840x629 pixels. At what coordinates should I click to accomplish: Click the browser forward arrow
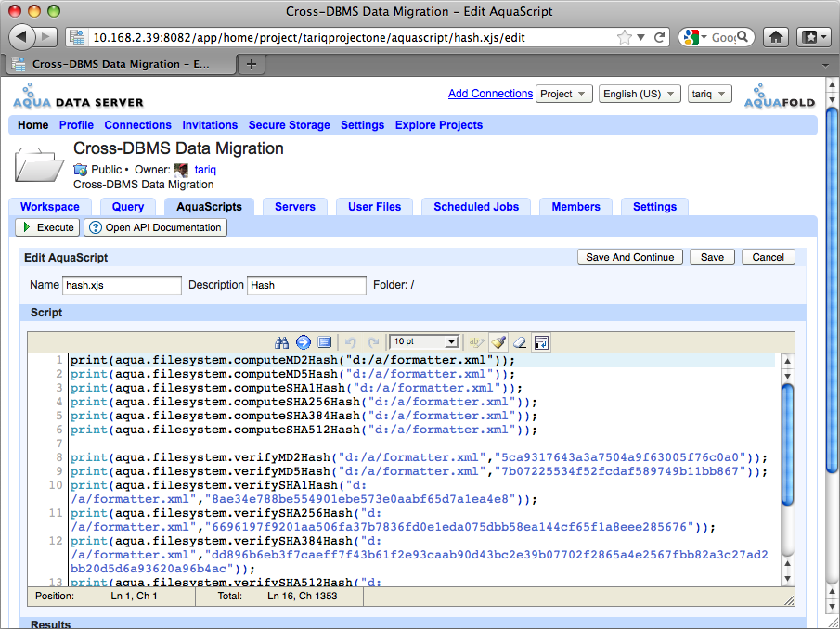46,37
